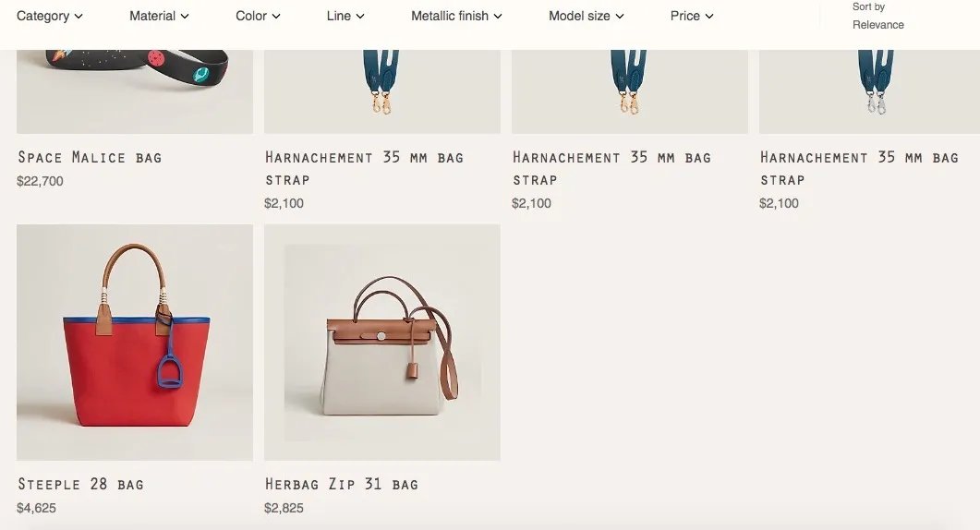Click the chevron next to Price
The height and width of the screenshot is (530, 980).
(x=708, y=17)
